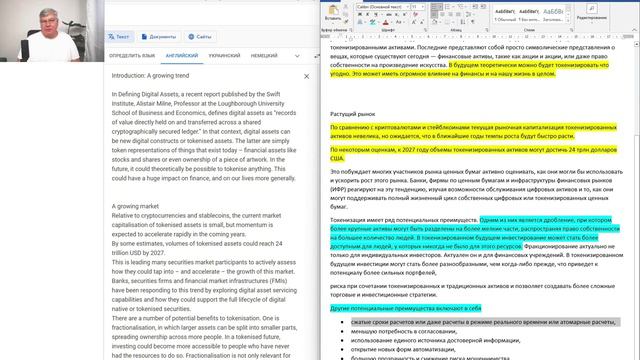
Task: Open the font name dropdown
Action: pos(407,7)
